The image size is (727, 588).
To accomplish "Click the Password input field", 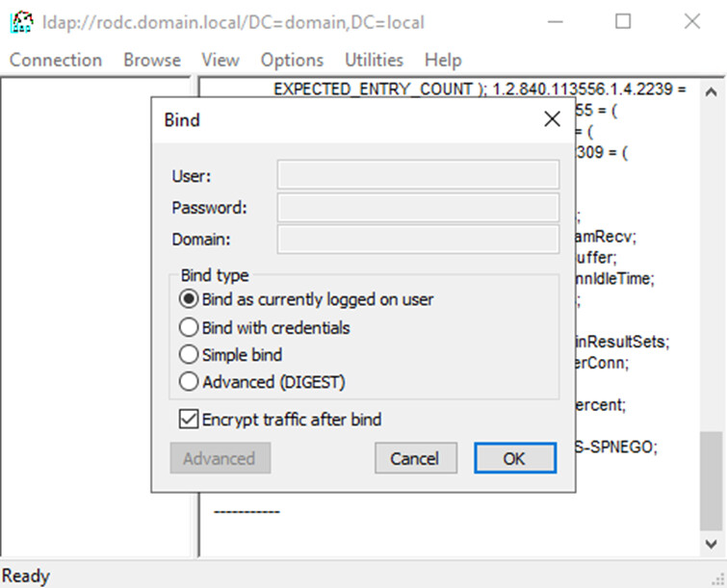I will tap(418, 207).
